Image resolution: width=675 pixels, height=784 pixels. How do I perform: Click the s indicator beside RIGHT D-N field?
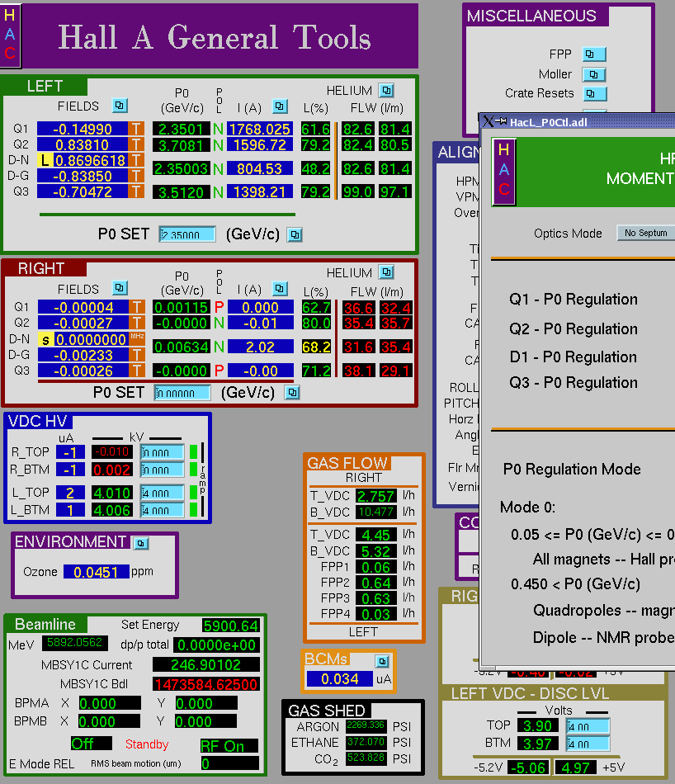point(45,340)
